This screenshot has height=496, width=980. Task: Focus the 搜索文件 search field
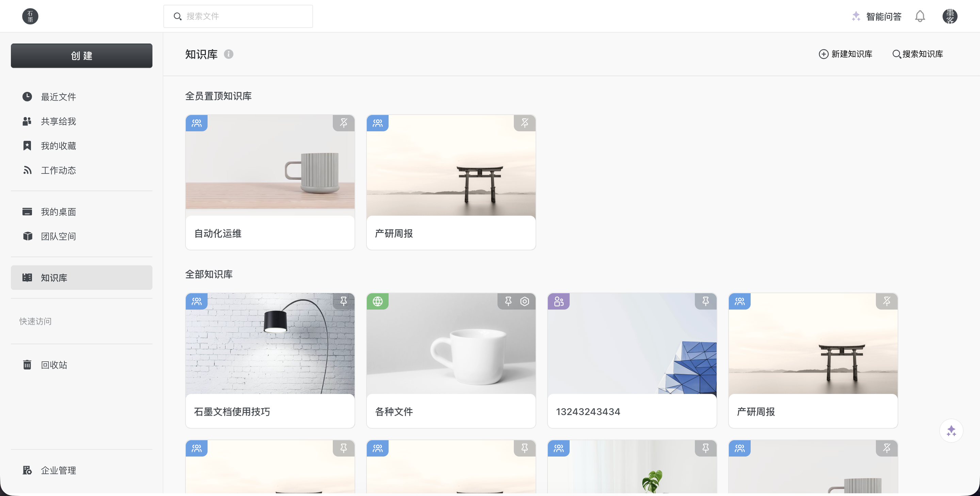[238, 16]
